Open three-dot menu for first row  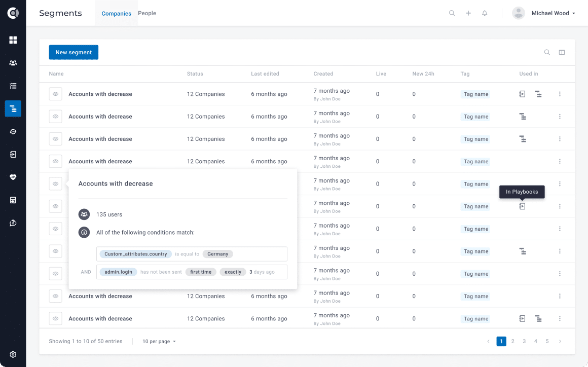coord(560,94)
